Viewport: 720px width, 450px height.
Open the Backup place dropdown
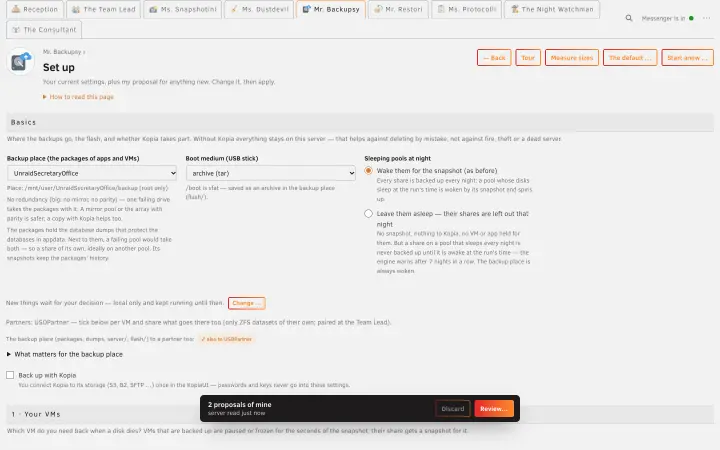pyautogui.click(x=92, y=173)
